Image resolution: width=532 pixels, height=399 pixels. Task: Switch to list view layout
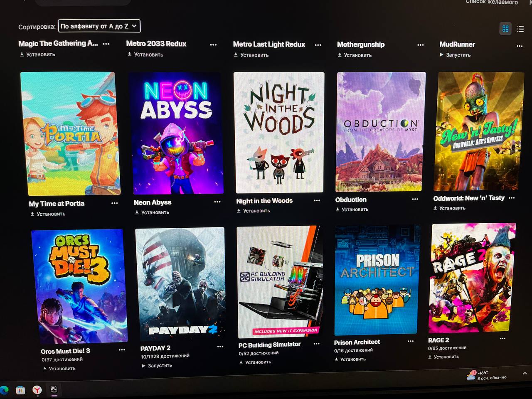pos(520,29)
